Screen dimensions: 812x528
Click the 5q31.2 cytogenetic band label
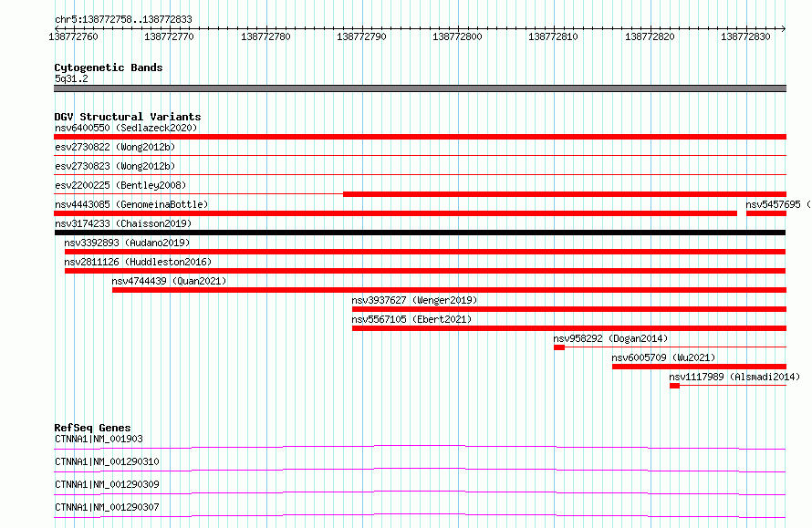pyautogui.click(x=71, y=78)
